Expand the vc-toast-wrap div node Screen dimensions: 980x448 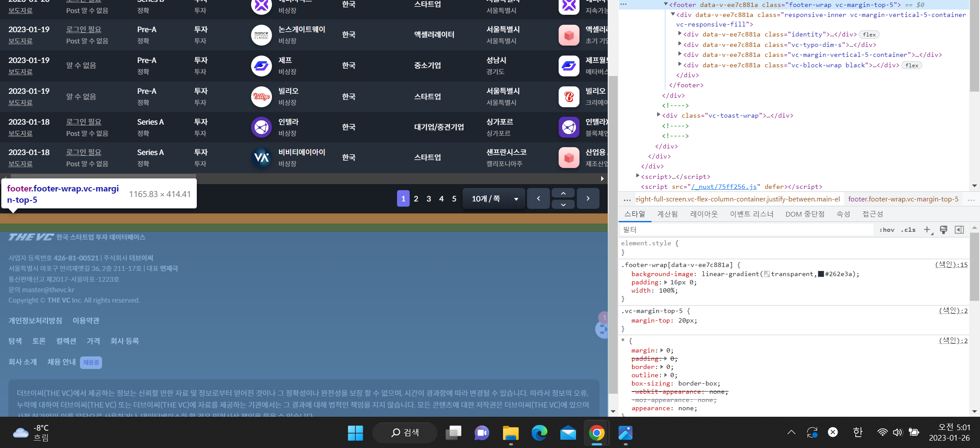point(659,115)
